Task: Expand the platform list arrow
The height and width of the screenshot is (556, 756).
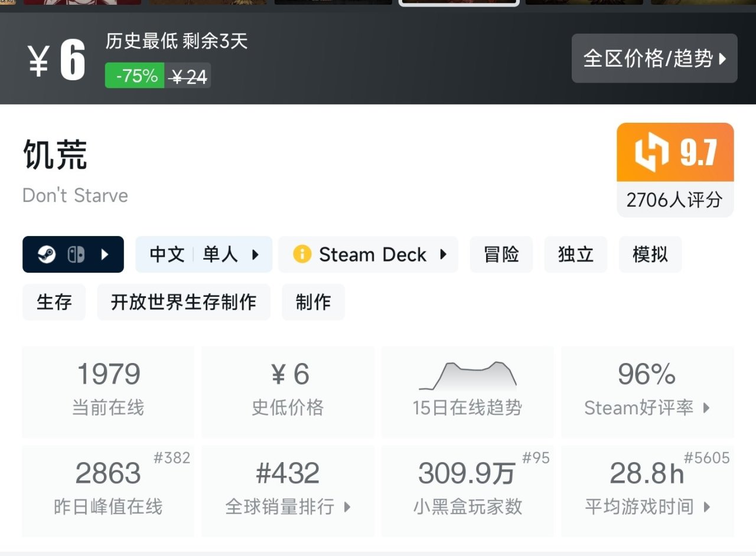Action: 105,254
